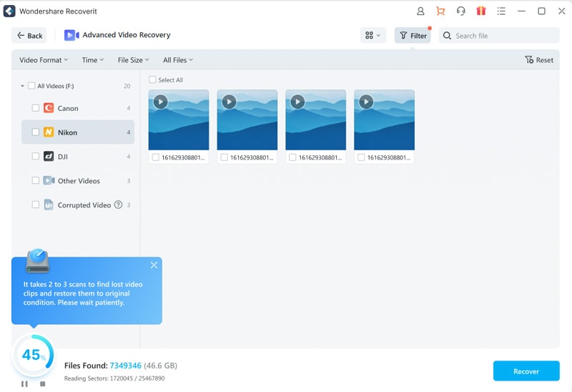Viewport: 572px width, 392px height.
Task: Open the third video thumbnail
Action: tap(316, 119)
